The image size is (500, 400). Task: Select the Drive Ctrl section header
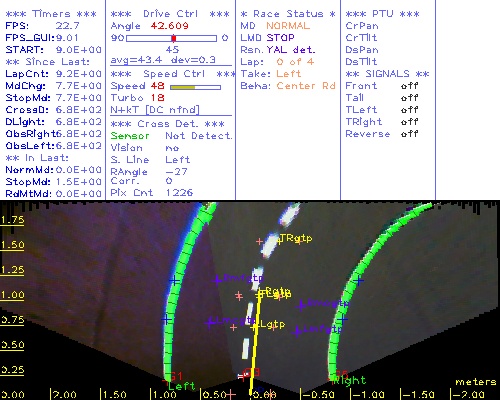point(170,14)
